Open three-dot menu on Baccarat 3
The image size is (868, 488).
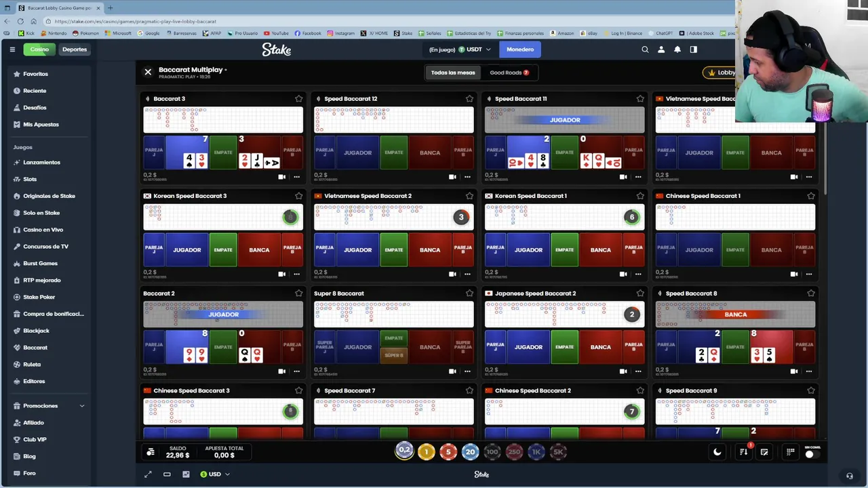297,177
